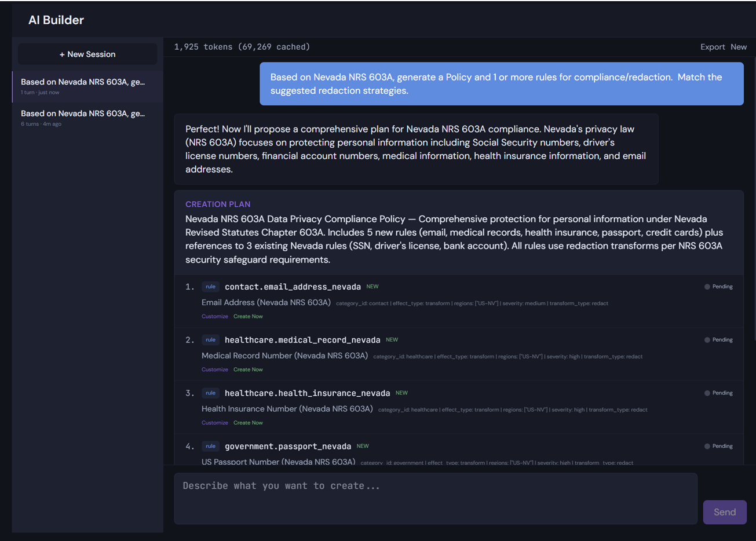Click 'Medical Record Number (Nevada NRS 603A)' description
This screenshot has height=541, width=756.
coord(284,356)
